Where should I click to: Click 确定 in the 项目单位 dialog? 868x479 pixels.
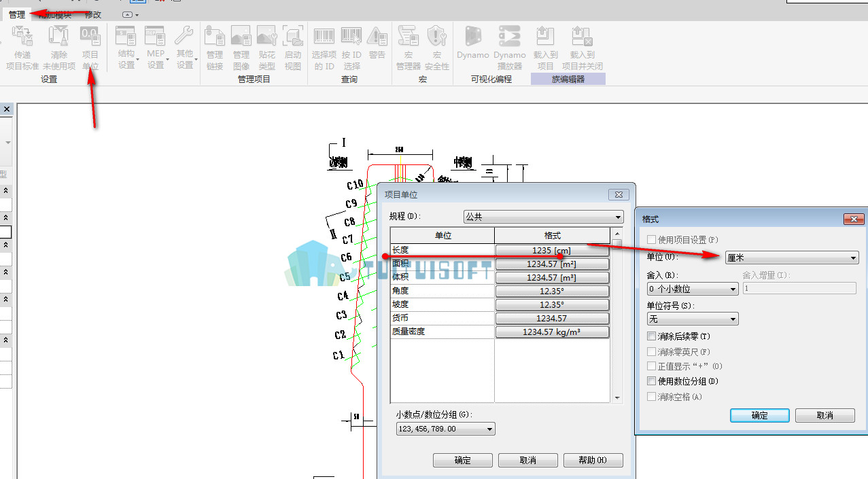click(x=463, y=460)
